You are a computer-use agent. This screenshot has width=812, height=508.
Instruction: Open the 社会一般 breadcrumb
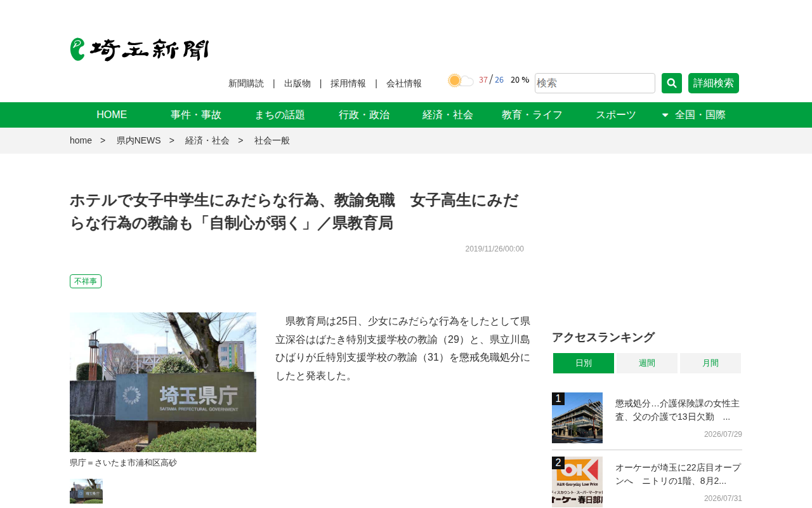click(x=272, y=140)
